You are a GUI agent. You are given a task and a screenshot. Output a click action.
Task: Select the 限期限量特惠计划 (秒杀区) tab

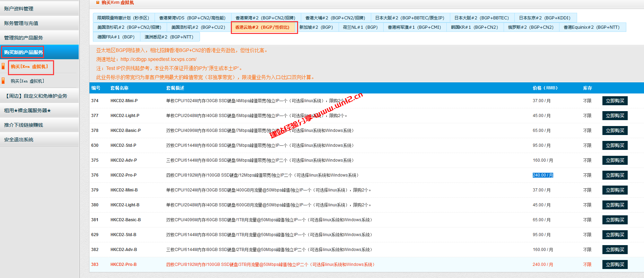point(123,18)
